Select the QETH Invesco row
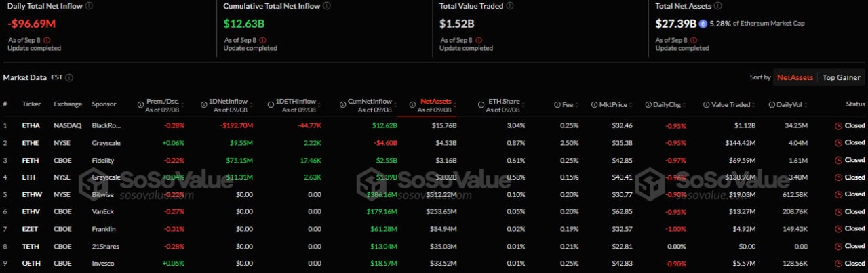The width and height of the screenshot is (868, 273). coord(434,263)
